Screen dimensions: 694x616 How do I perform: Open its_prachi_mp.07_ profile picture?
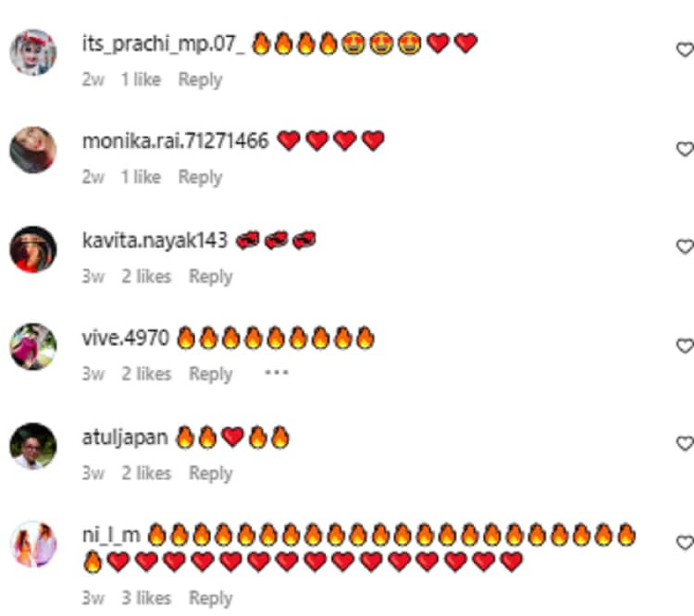click(33, 52)
